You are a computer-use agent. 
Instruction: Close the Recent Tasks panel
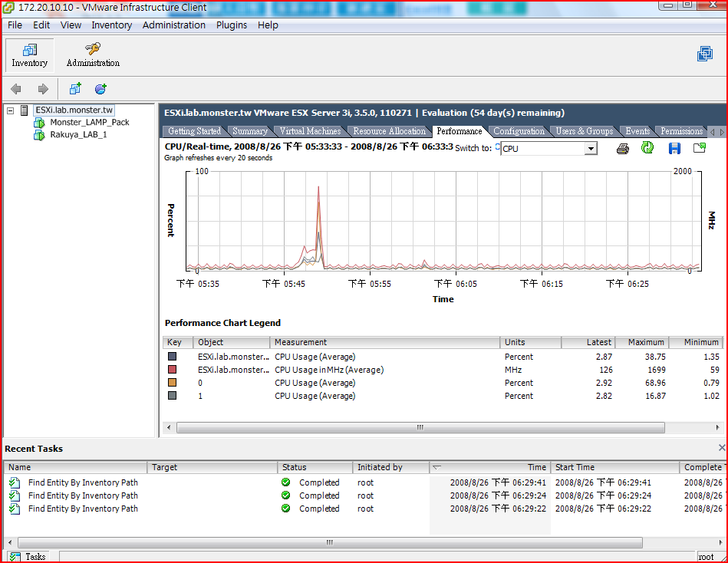pyautogui.click(x=722, y=447)
